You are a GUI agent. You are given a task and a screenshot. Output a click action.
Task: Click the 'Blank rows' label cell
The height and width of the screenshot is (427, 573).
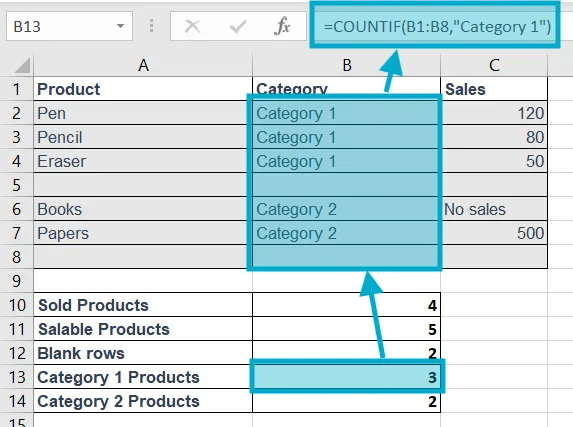(x=143, y=353)
